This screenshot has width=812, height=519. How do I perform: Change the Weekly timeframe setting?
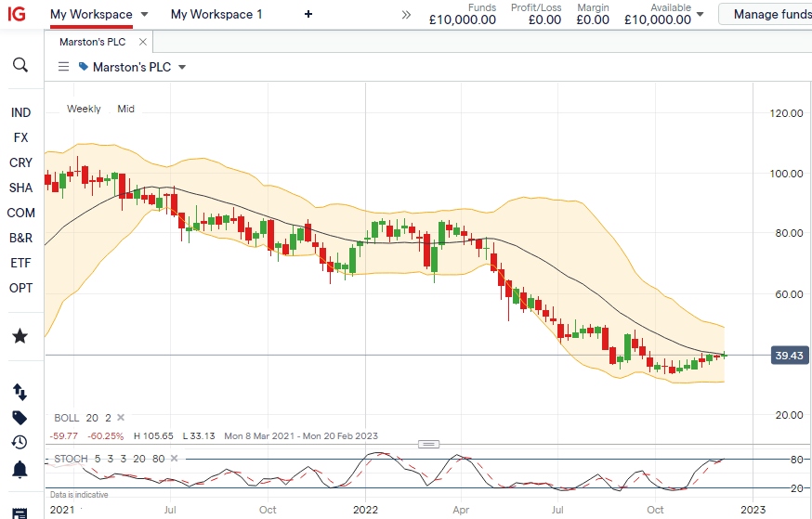tap(84, 109)
